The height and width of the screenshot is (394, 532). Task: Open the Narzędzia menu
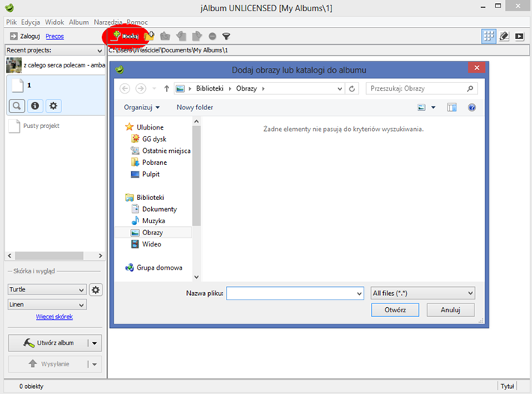point(108,22)
